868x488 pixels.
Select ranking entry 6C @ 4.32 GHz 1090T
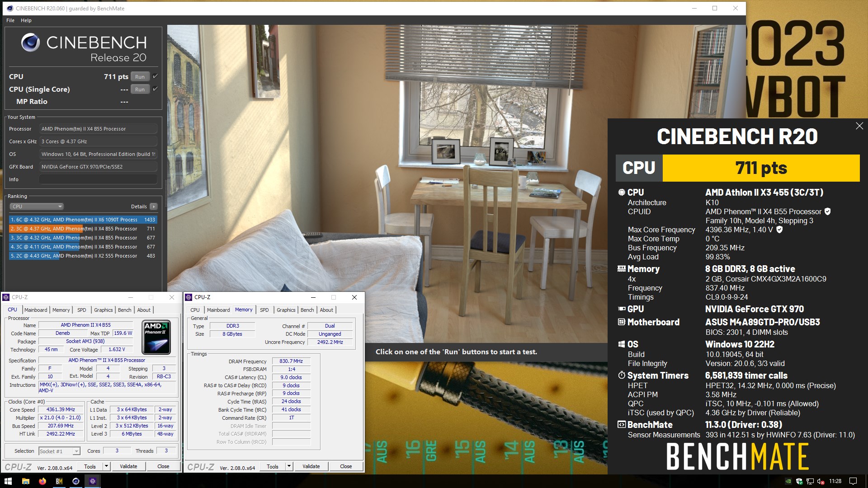[x=83, y=220]
